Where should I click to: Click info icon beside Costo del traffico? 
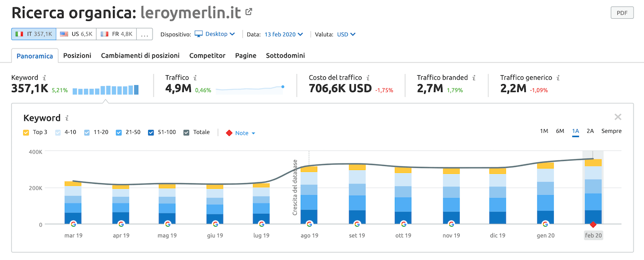pyautogui.click(x=368, y=78)
